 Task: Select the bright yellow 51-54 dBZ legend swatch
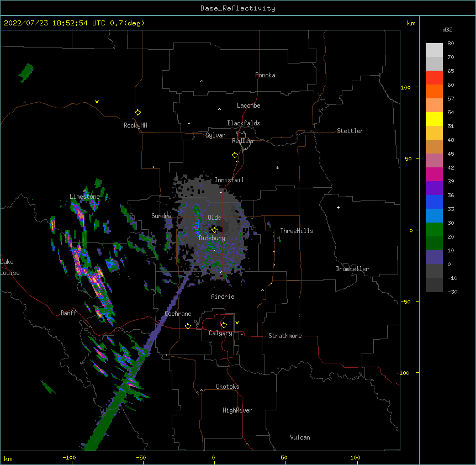434,119
